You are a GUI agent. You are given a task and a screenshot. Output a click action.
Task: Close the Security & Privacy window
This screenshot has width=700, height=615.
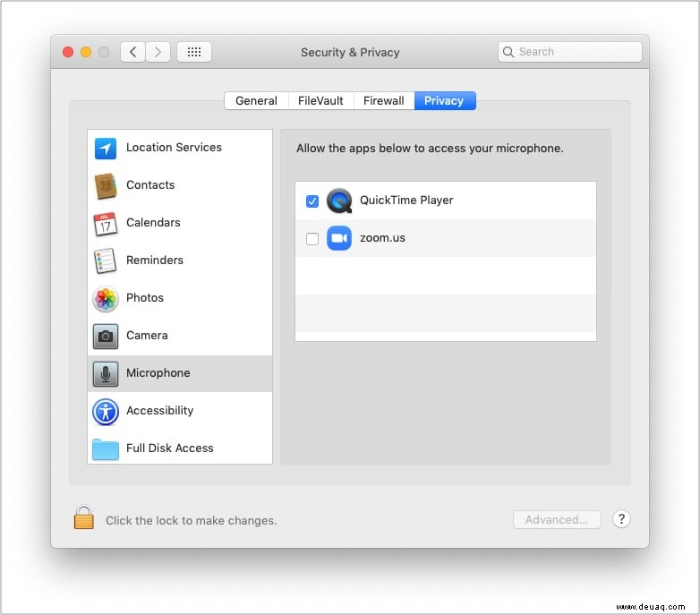[68, 52]
